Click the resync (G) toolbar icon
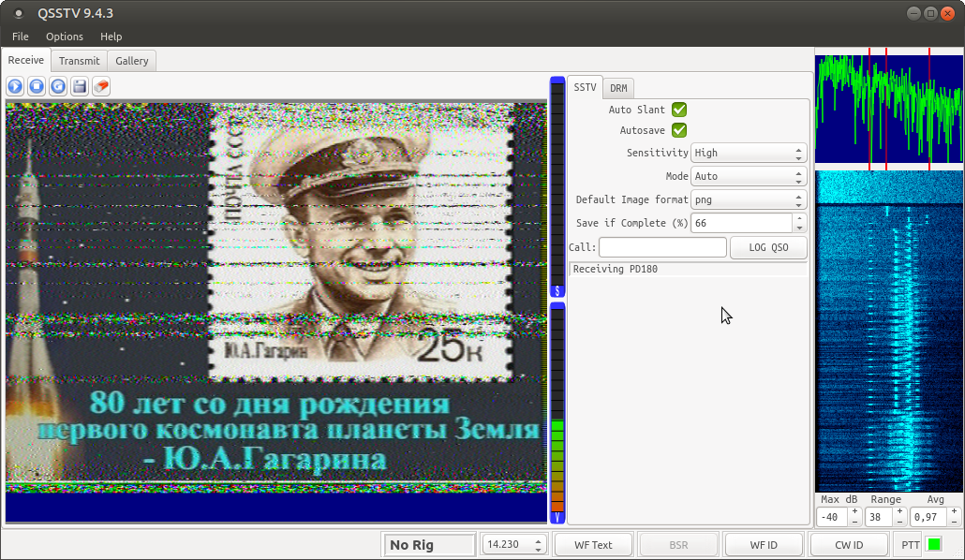 58,86
